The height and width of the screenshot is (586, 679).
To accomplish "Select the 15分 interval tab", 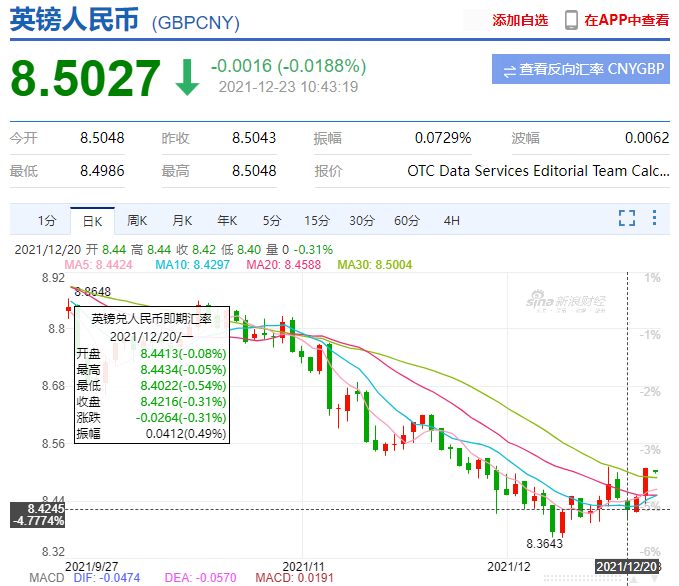I will coord(317,220).
